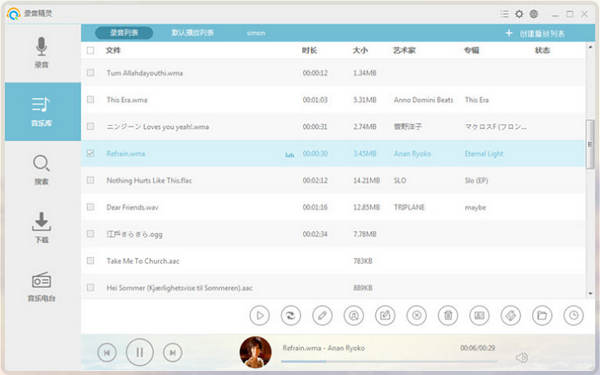600x375 pixels.
Task: Click the convert/loop arrows toolbar icon
Action: click(291, 316)
